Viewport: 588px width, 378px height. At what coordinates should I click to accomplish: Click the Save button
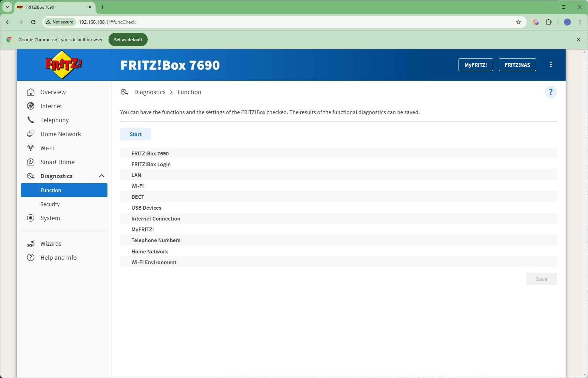(x=541, y=279)
